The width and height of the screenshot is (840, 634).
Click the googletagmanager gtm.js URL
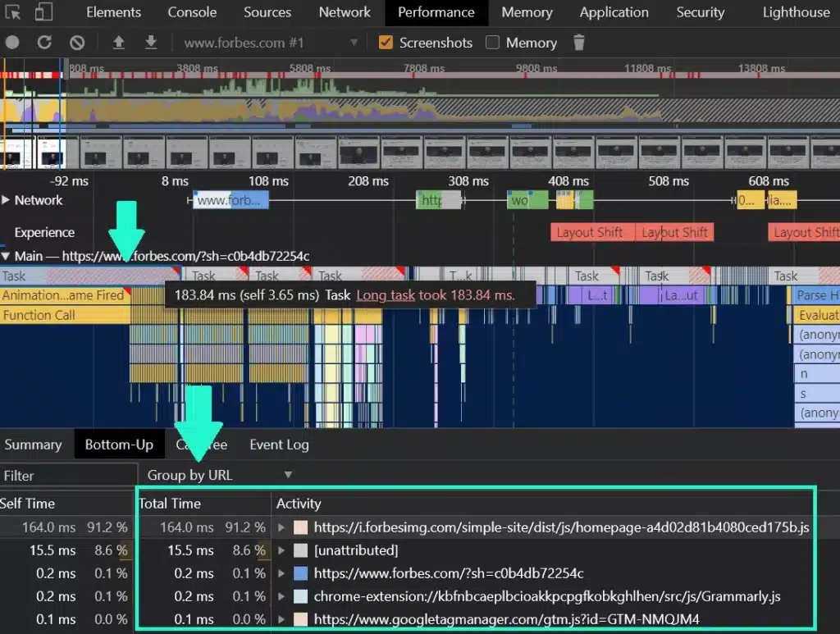pyautogui.click(x=506, y=619)
